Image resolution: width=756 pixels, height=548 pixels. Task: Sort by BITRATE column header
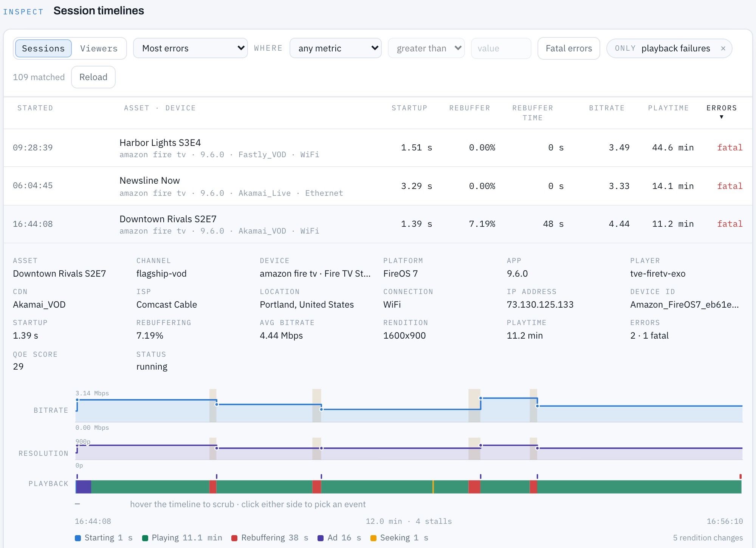[606, 108]
